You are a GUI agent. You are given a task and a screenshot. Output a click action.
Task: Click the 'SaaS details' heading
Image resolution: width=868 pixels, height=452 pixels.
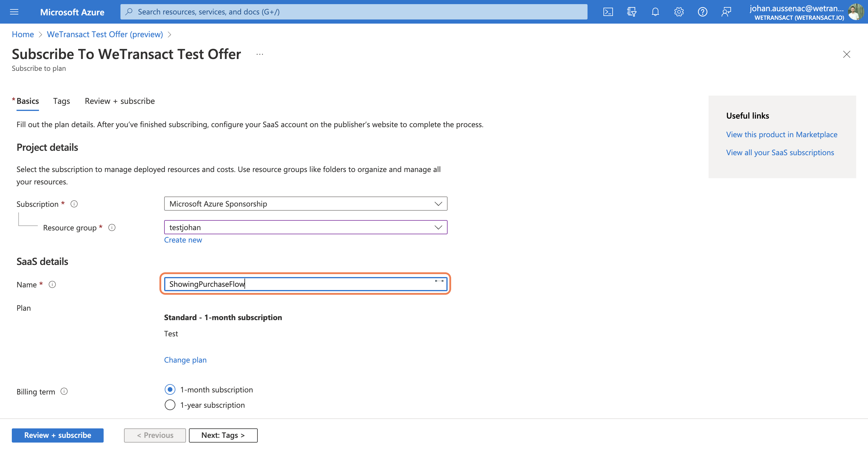point(42,261)
